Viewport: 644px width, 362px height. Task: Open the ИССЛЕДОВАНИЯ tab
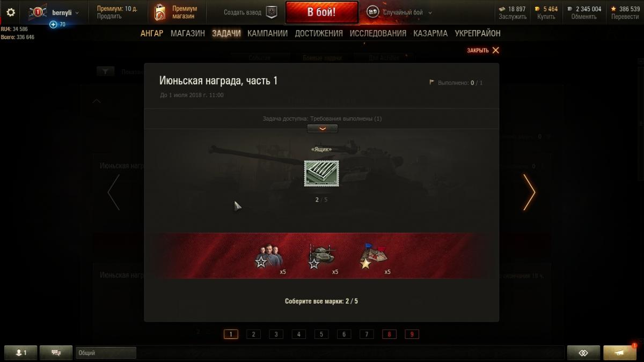pos(378,33)
